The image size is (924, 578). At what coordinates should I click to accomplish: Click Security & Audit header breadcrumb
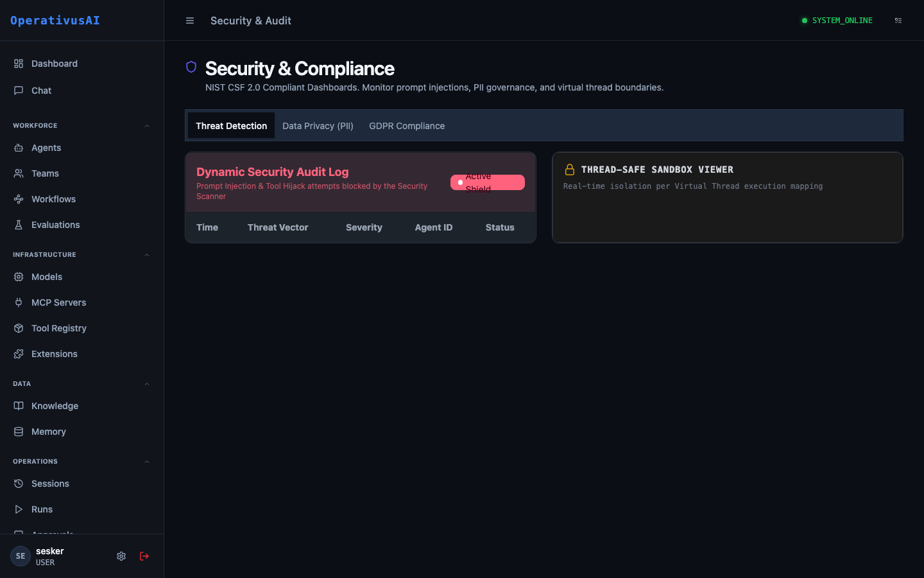click(251, 21)
